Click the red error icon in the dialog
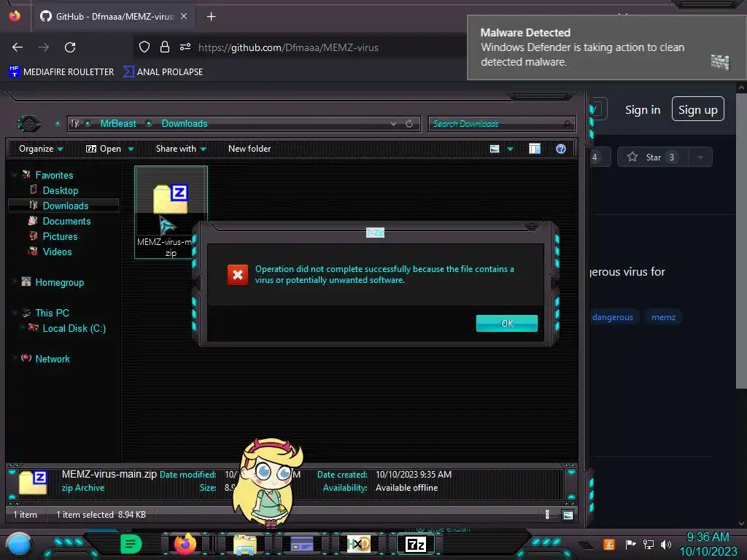Image resolution: width=747 pixels, height=560 pixels. pyautogui.click(x=237, y=275)
